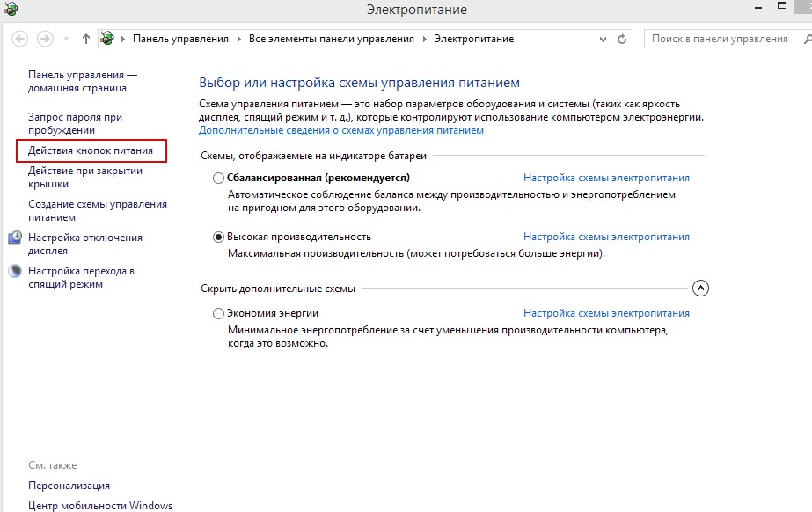Go up one level with up arrow

click(85, 39)
